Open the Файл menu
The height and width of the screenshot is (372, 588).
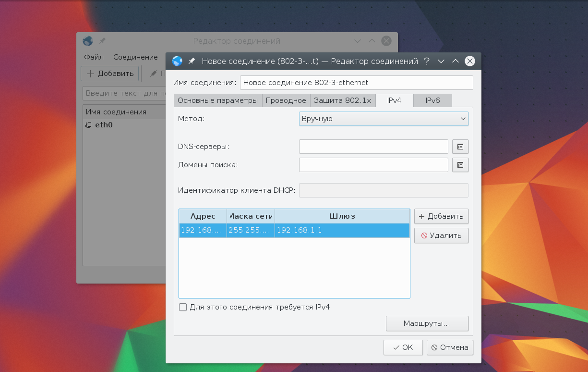[94, 57]
